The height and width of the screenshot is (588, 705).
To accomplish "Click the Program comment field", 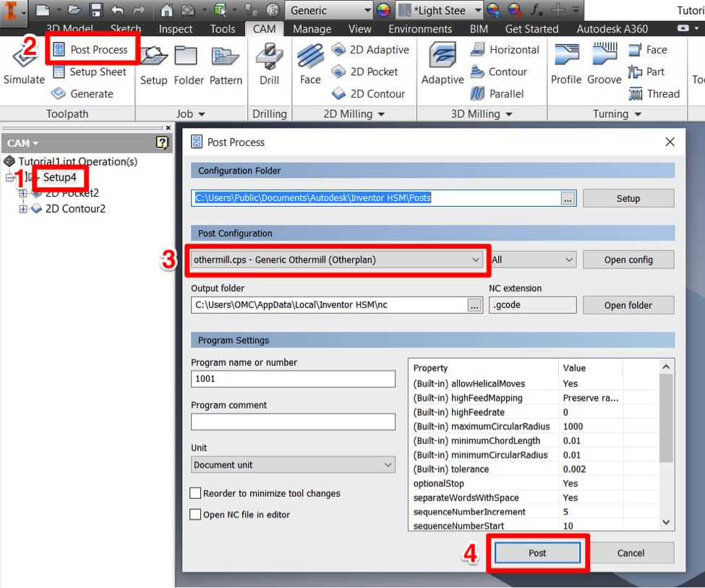I will (293, 422).
